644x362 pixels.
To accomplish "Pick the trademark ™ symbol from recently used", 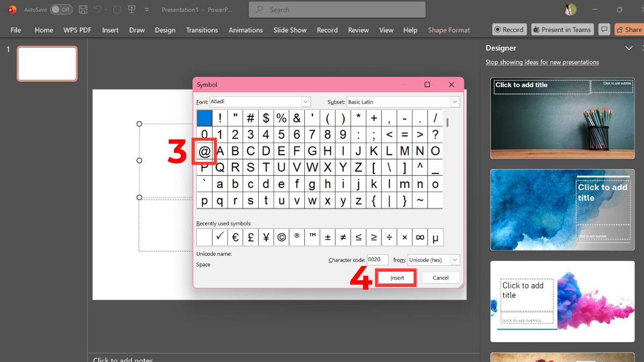I will coord(312,237).
